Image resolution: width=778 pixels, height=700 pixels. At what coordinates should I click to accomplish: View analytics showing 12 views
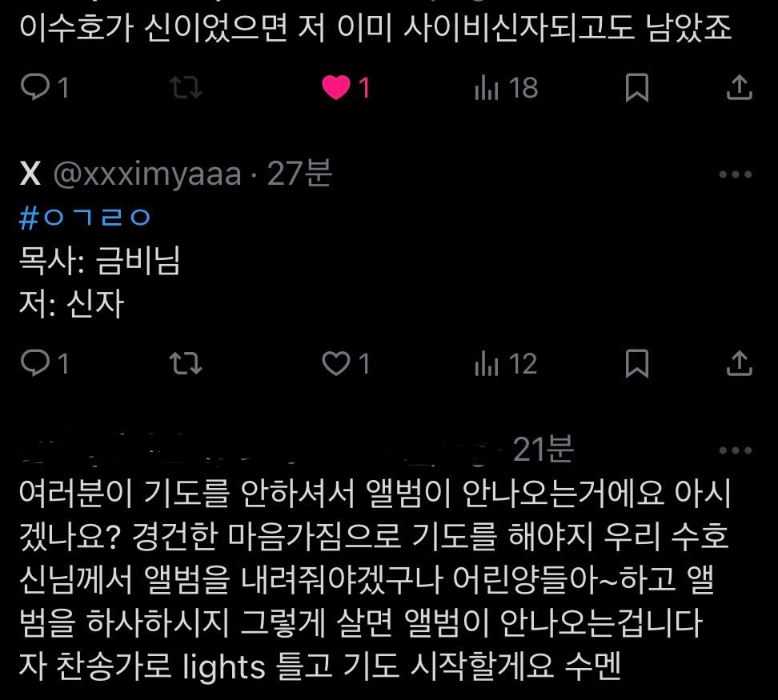506,363
